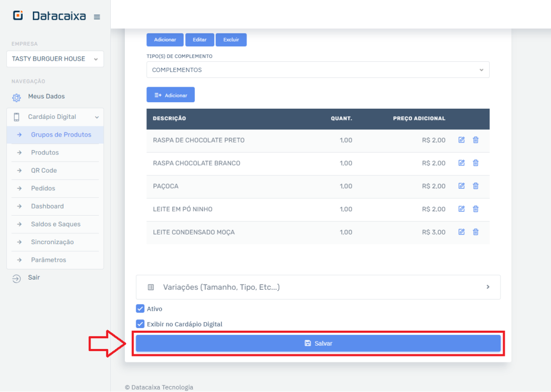This screenshot has height=392, width=551.
Task: Click the Datacaixa logo icon
Action: point(18,16)
